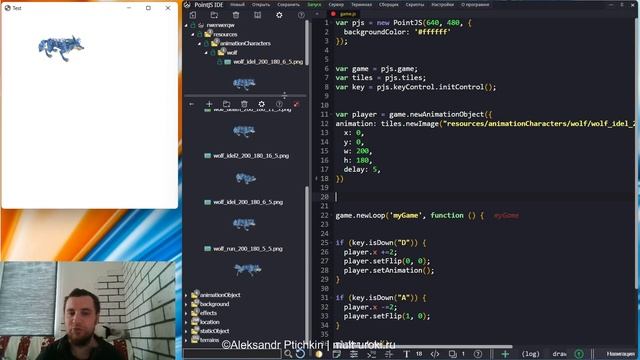
Task: Open the terminal prompt icon in bottom bar
Action: click(x=371, y=354)
